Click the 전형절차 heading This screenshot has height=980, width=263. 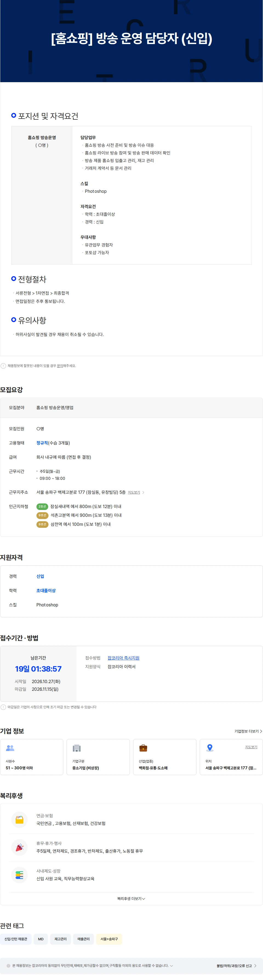pos(32,279)
